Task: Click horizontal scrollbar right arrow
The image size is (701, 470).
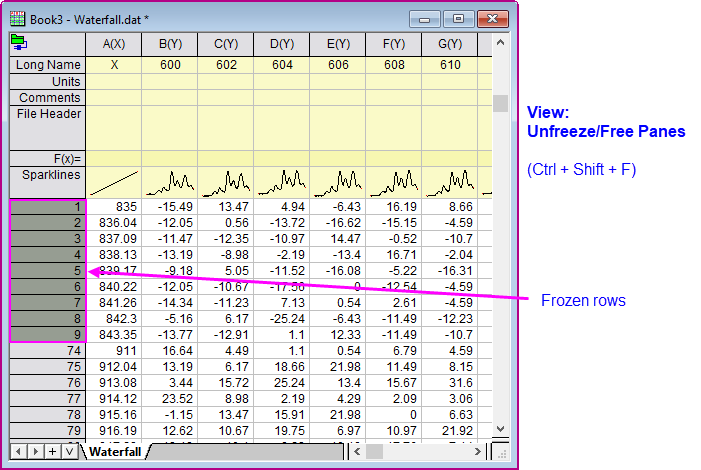Action: click(x=477, y=452)
